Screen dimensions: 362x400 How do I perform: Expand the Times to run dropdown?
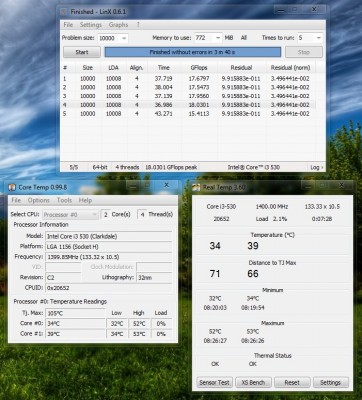[x=319, y=38]
